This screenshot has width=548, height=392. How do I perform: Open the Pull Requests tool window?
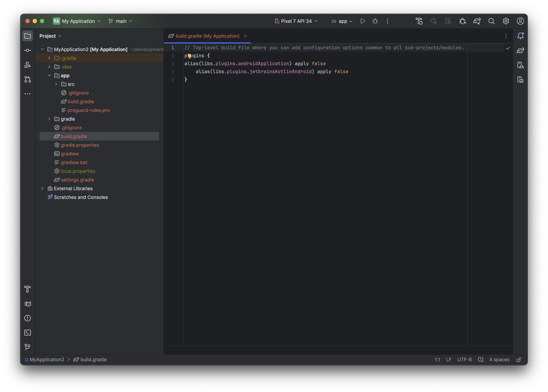[x=28, y=79]
